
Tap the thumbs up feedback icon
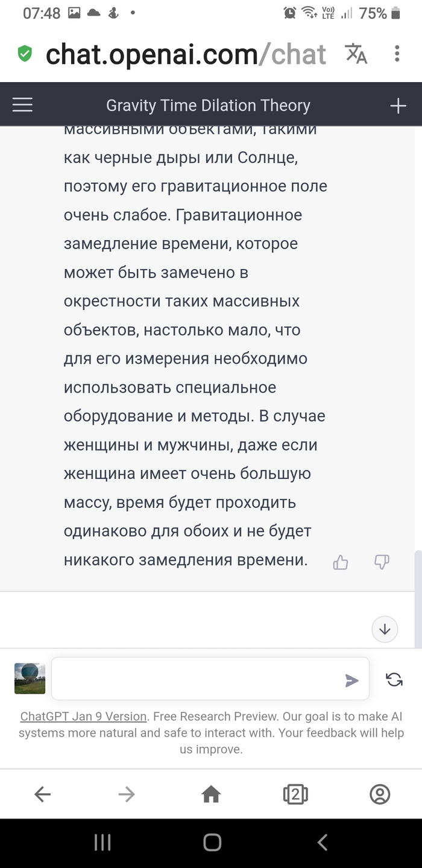pyautogui.click(x=341, y=563)
